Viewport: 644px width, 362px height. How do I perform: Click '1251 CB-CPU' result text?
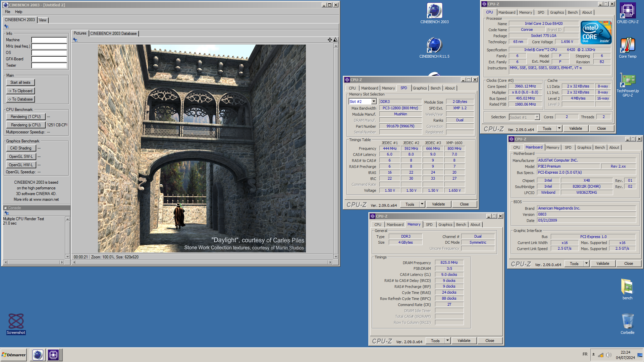57,125
